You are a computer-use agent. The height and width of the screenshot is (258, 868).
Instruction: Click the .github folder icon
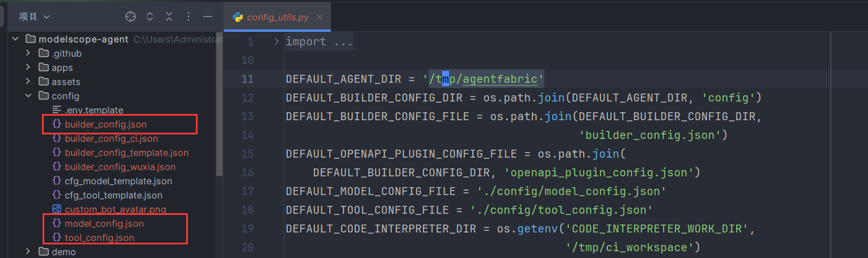pos(43,53)
